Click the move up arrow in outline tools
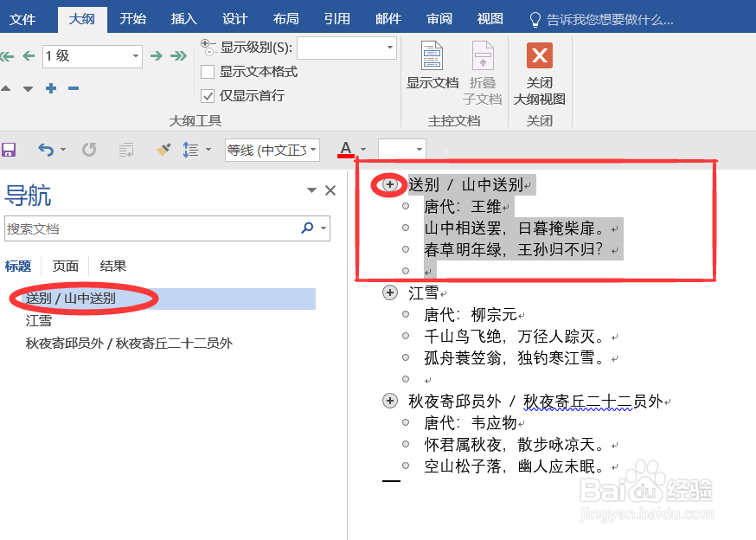Viewport: 756px width, 540px height. pyautogui.click(x=7, y=87)
